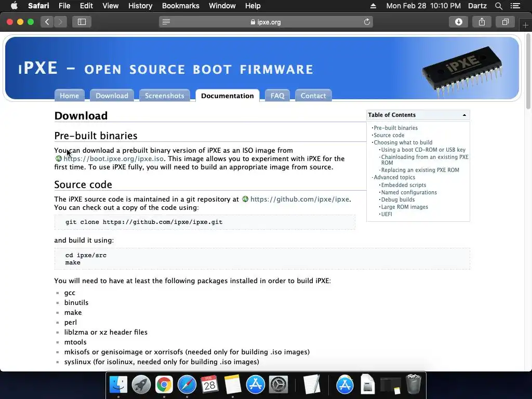Open Notification Center list icon
The height and width of the screenshot is (399, 532).
(515, 6)
